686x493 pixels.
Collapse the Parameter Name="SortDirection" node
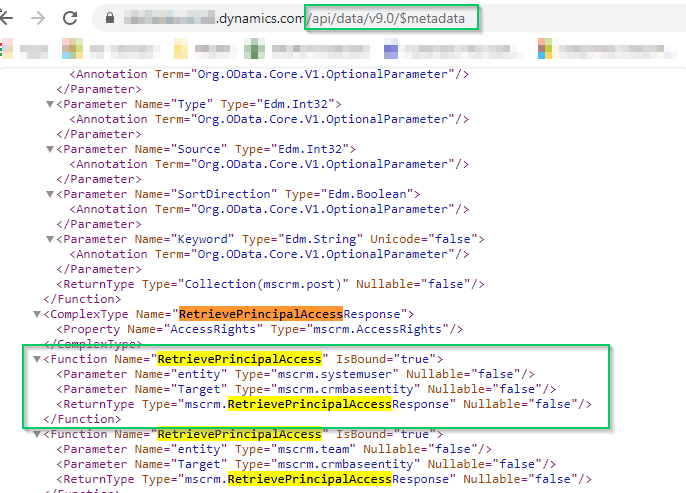pyautogui.click(x=50, y=195)
